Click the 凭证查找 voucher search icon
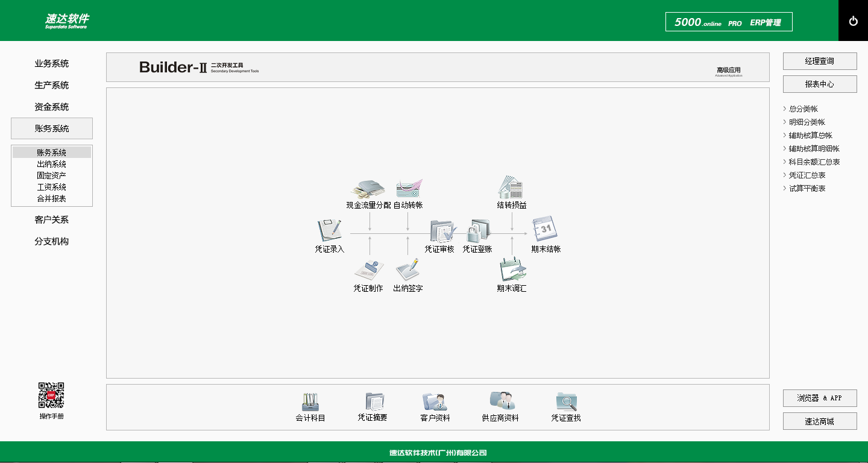Screen dimensions: 868x463 pyautogui.click(x=566, y=402)
